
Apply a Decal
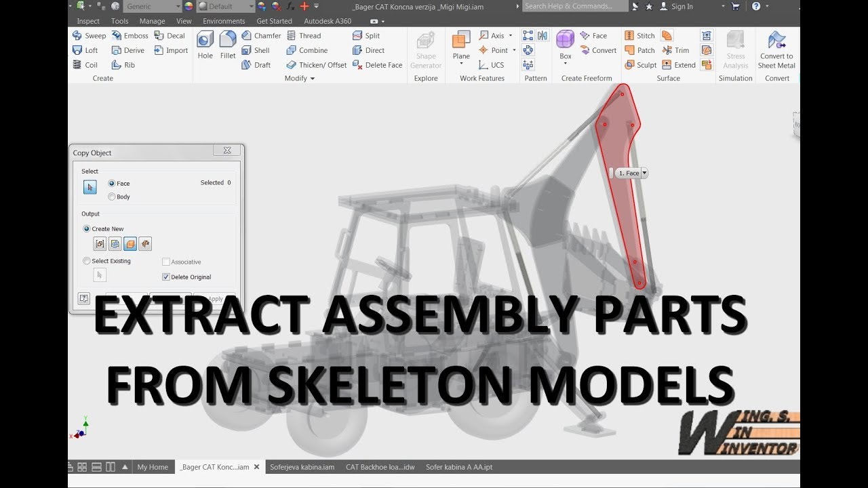[170, 36]
